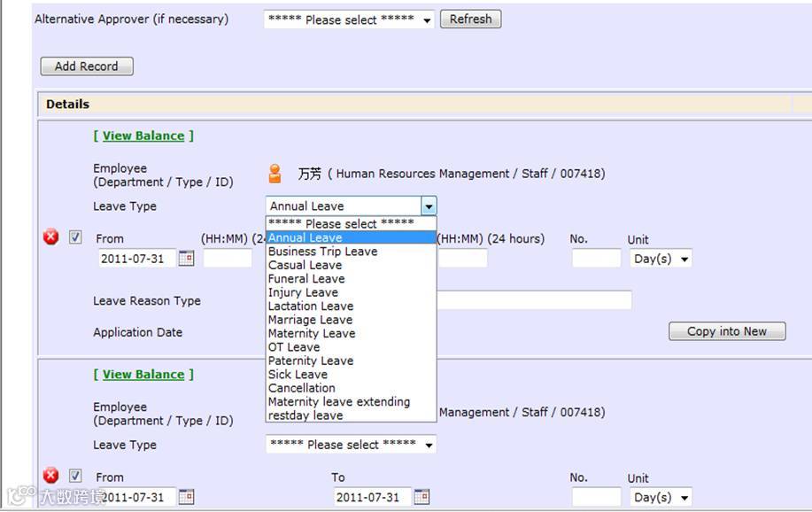Image resolution: width=812 pixels, height=512 pixels.
Task: Collapse the Annual Leave type dropdown arrow
Action: coord(429,206)
